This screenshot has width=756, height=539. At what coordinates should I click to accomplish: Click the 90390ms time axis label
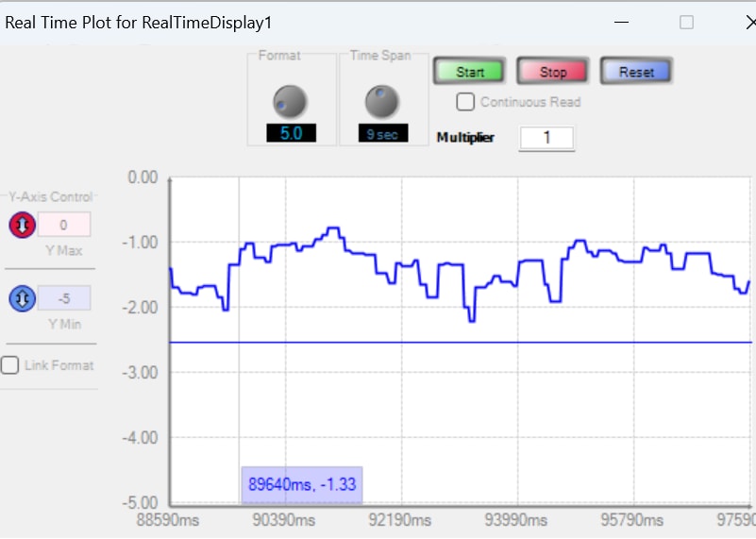(283, 521)
